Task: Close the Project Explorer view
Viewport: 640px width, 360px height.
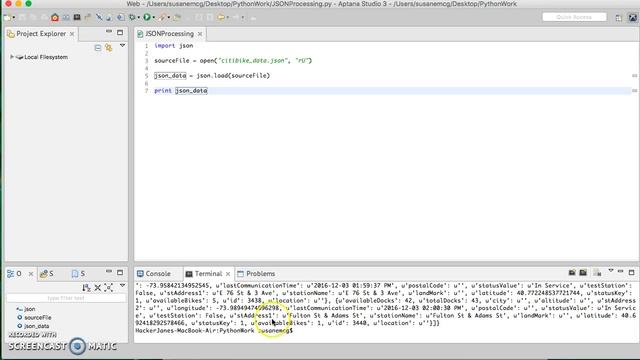Action: 72,34
